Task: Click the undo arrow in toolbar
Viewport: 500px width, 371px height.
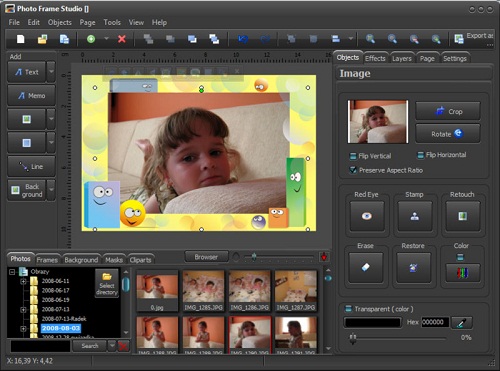Action: click(243, 39)
